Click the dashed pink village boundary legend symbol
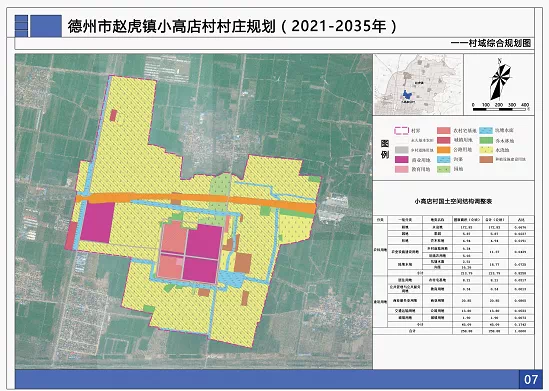The image size is (549, 391). coord(402,131)
